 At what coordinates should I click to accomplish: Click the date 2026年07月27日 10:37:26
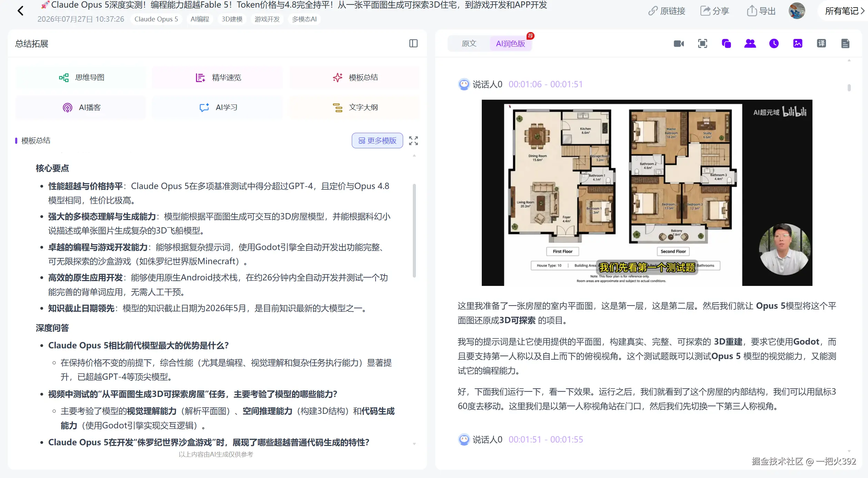pyautogui.click(x=81, y=19)
